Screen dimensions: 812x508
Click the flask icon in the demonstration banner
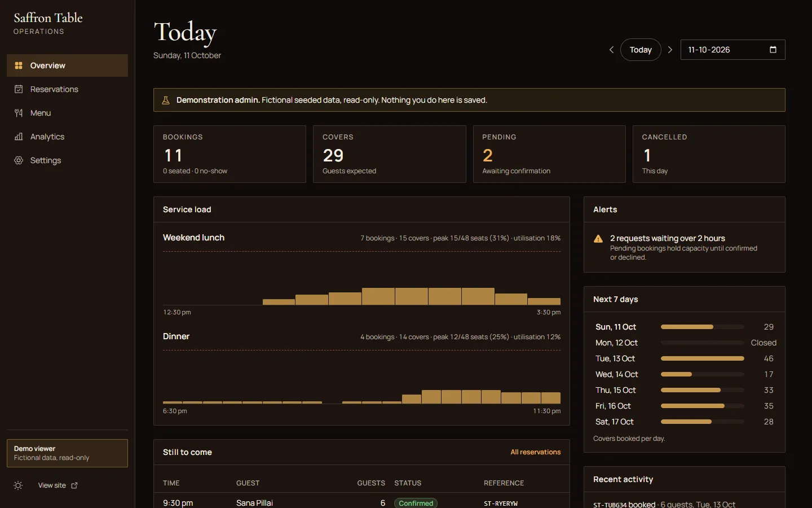(x=166, y=100)
